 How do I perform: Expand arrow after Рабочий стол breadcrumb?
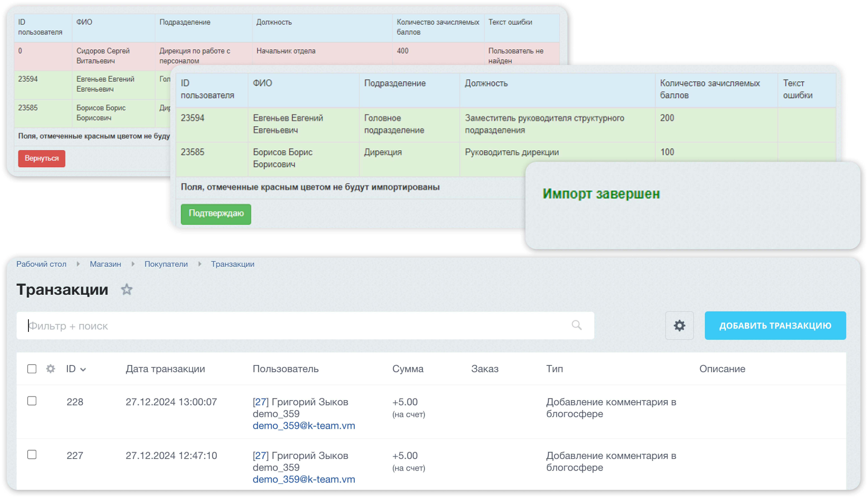point(78,264)
